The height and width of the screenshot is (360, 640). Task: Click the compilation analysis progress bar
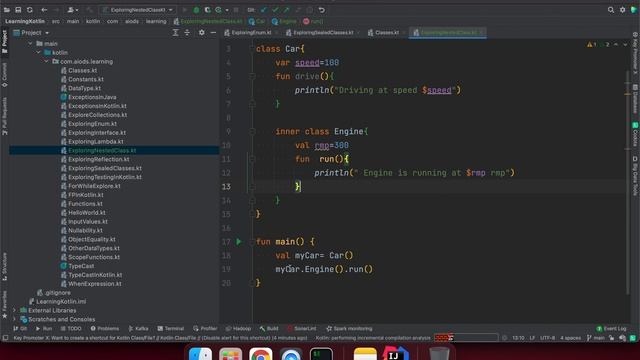466,338
